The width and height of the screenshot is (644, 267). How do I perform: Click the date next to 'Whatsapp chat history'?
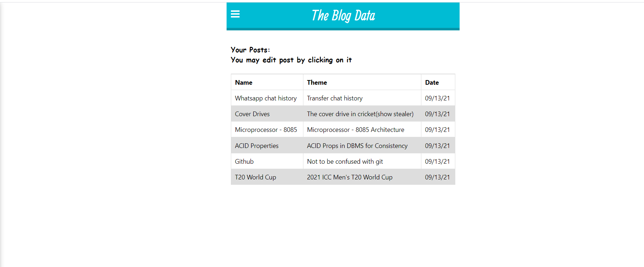click(x=437, y=98)
